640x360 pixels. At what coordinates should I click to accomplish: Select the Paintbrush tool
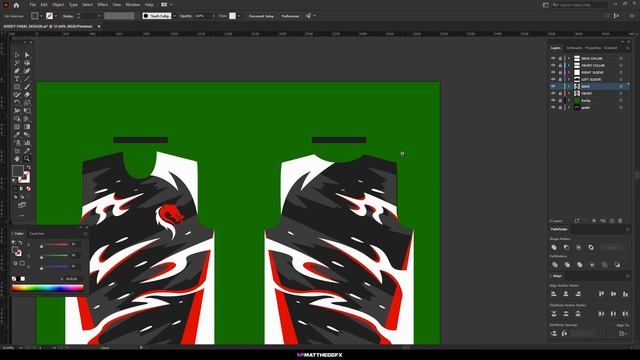(x=27, y=87)
